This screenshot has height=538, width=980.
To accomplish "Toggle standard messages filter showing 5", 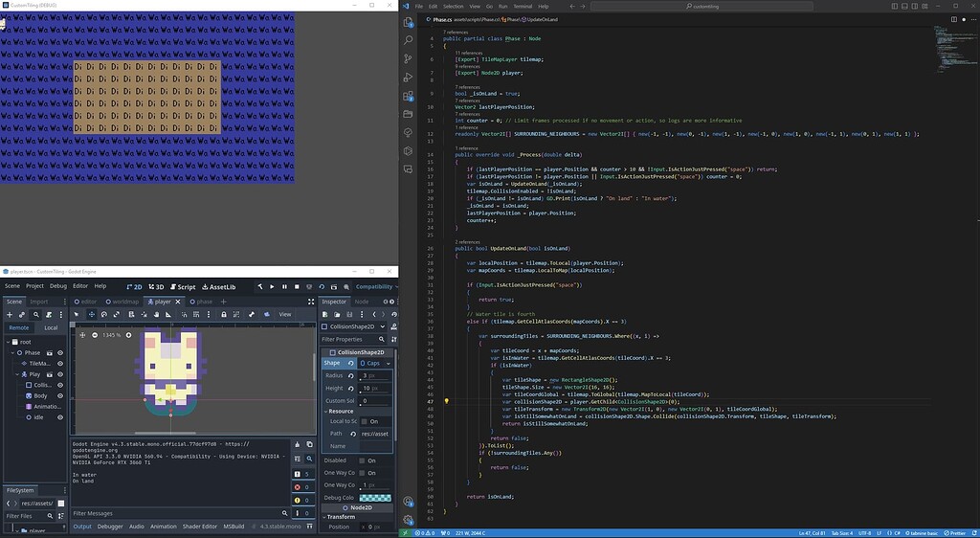I will [x=301, y=474].
